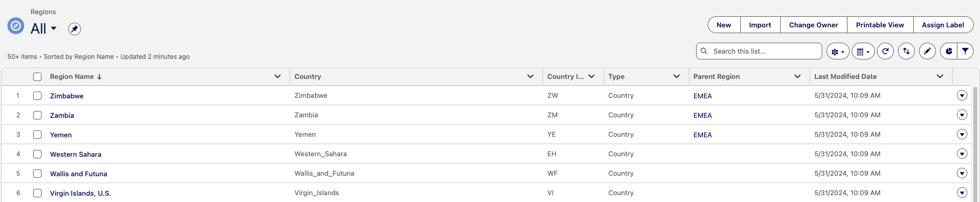Click the pencil inline-edit icon
Image resolution: width=980 pixels, height=202 pixels.
pos(927,51)
